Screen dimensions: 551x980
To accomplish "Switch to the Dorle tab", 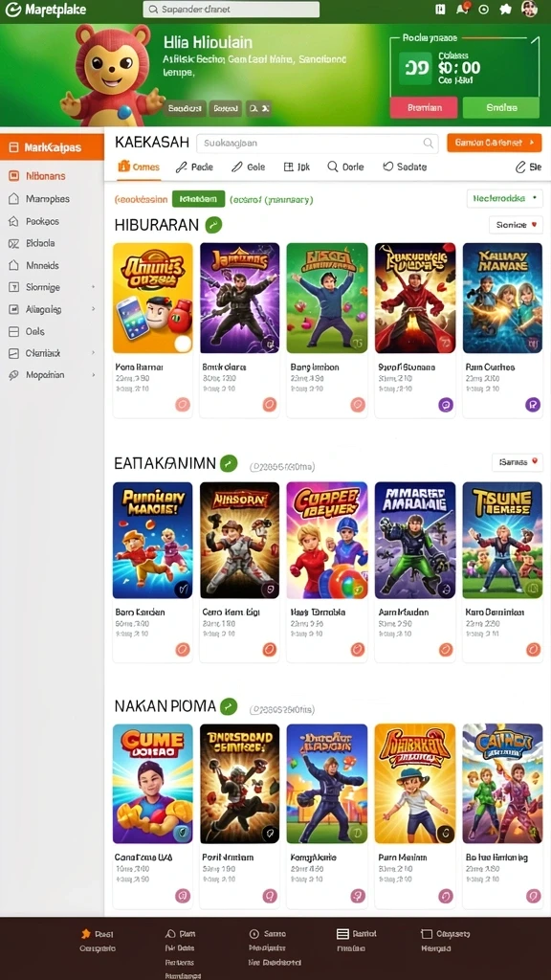I will click(x=345, y=167).
